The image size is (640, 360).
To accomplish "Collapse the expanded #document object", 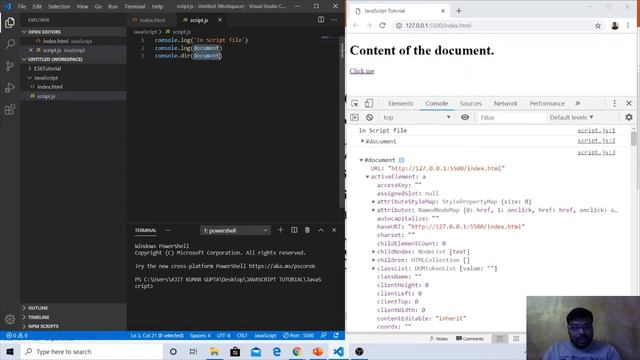I will click(x=361, y=160).
